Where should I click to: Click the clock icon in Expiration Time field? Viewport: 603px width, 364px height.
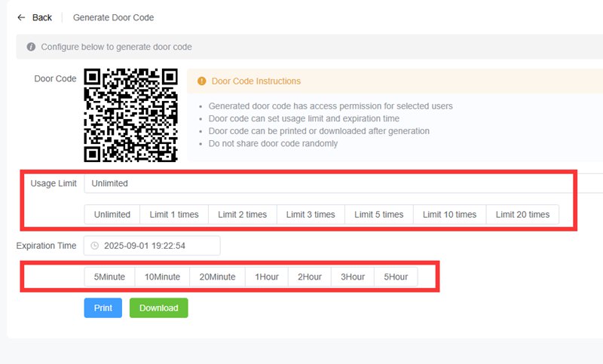click(95, 246)
